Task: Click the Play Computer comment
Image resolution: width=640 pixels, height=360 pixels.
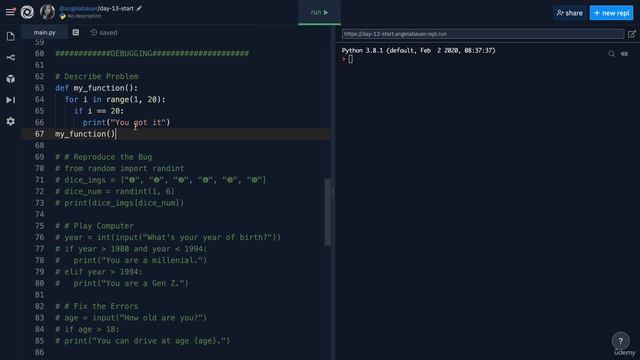Action: [x=94, y=226]
